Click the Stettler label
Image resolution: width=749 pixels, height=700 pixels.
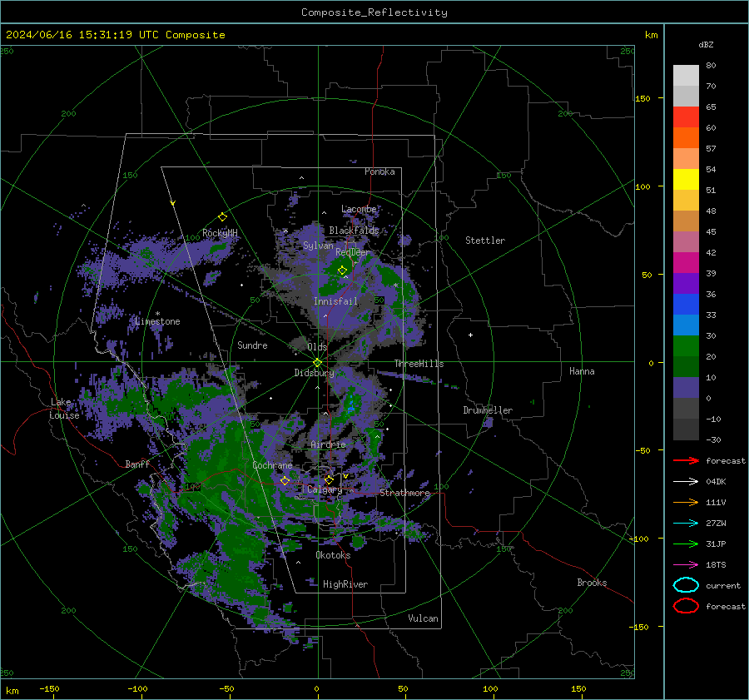tap(485, 241)
